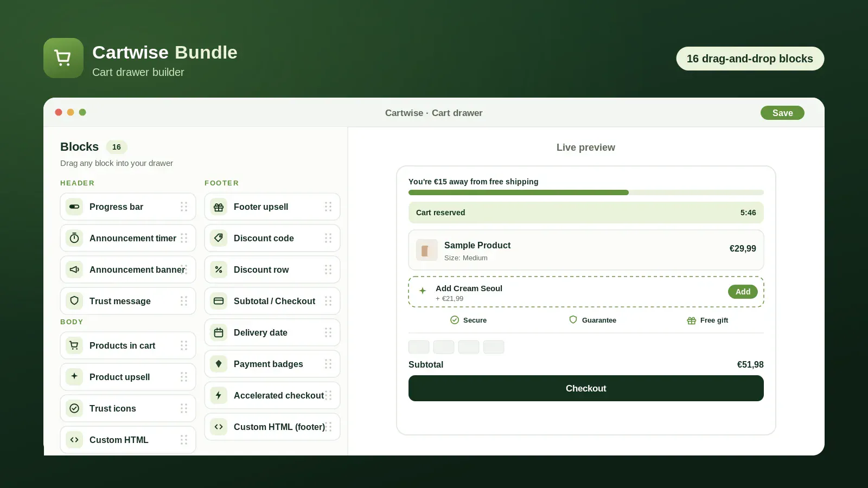Click the €51,98 subtotal amount
The height and width of the screenshot is (488, 868).
point(750,364)
